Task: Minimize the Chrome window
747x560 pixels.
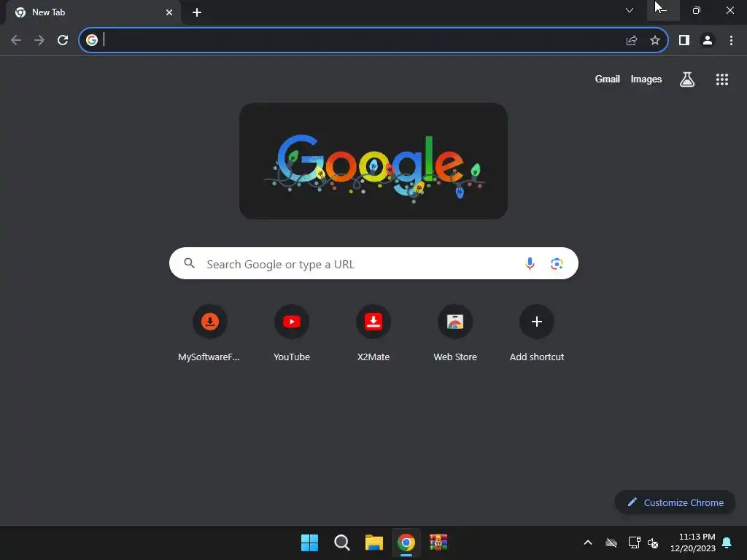Action: [663, 10]
